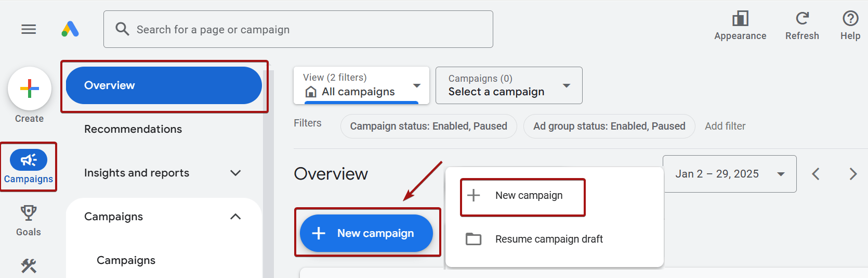
Task: Open the All campaigns view dropdown
Action: coord(362,85)
